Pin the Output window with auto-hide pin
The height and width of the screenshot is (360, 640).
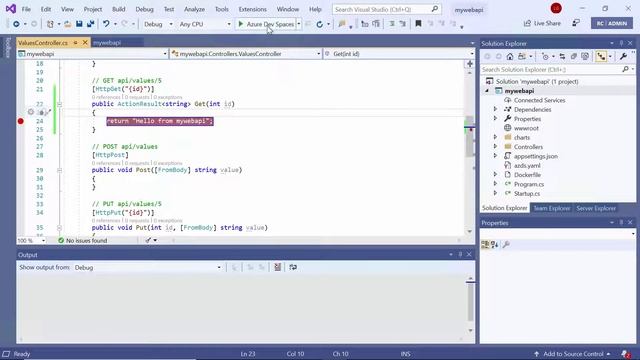(460, 254)
